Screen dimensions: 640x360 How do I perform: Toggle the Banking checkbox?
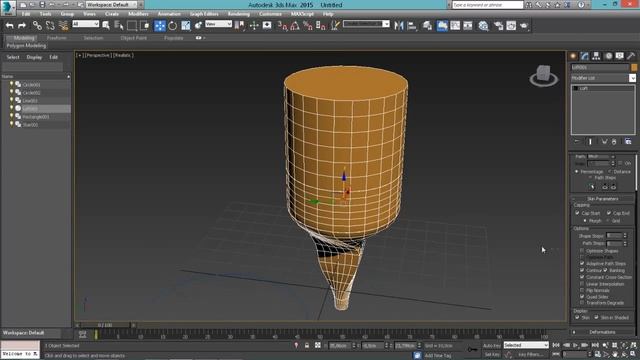pos(605,270)
